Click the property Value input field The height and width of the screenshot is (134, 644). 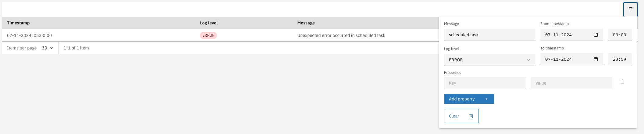click(571, 83)
